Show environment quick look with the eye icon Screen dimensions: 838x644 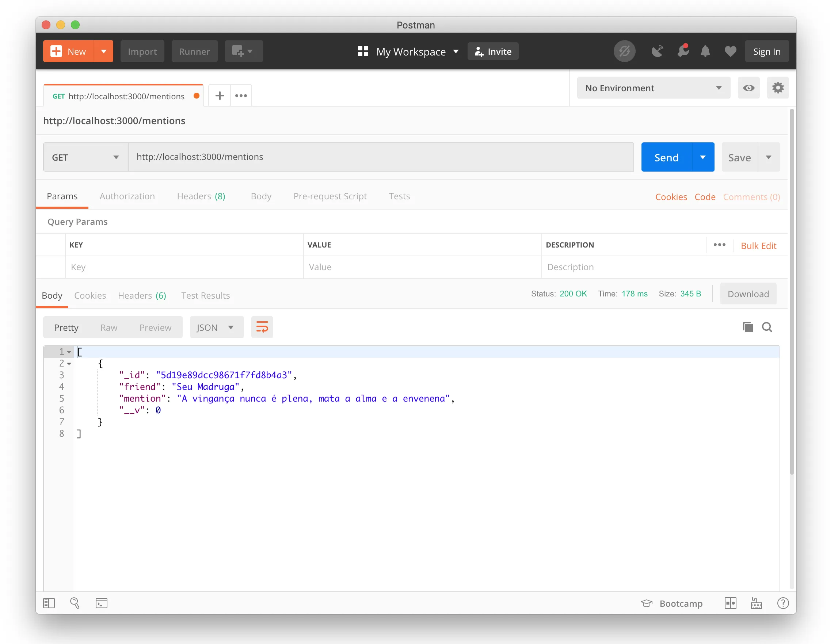[x=748, y=88]
